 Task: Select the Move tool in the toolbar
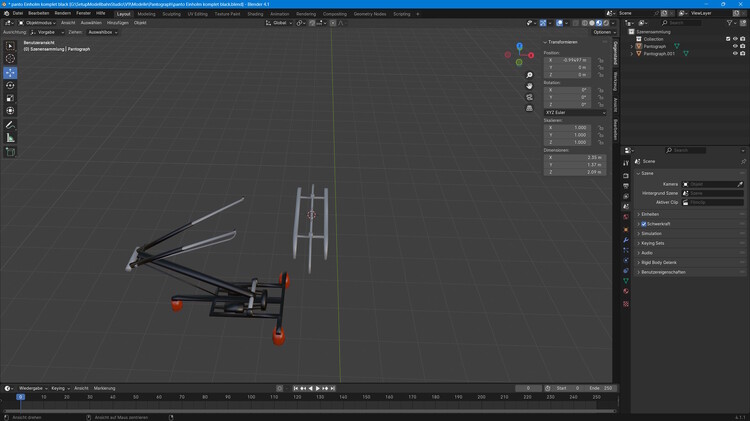pos(10,73)
